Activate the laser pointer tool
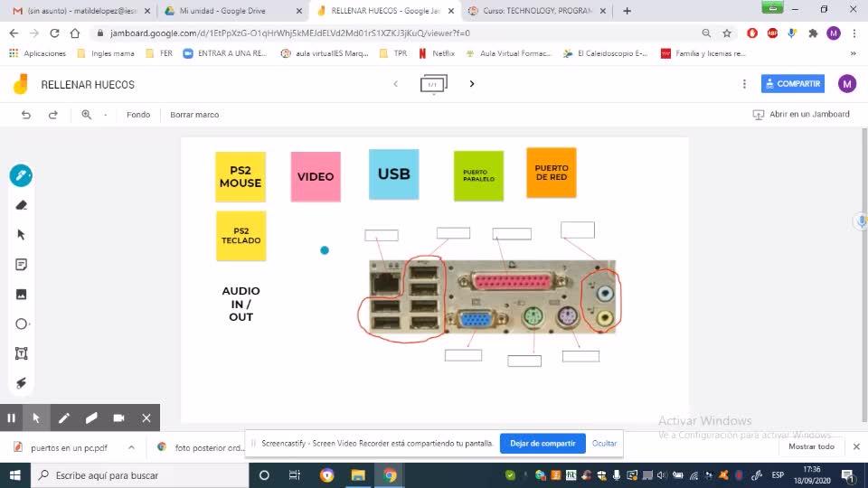868x488 pixels. click(x=21, y=383)
